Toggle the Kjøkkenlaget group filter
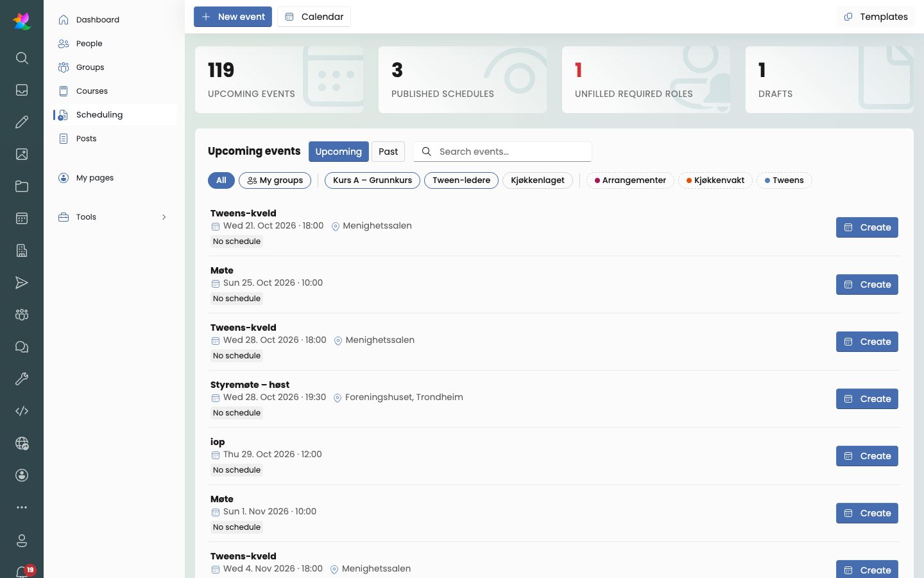This screenshot has width=924, height=578. click(x=538, y=180)
